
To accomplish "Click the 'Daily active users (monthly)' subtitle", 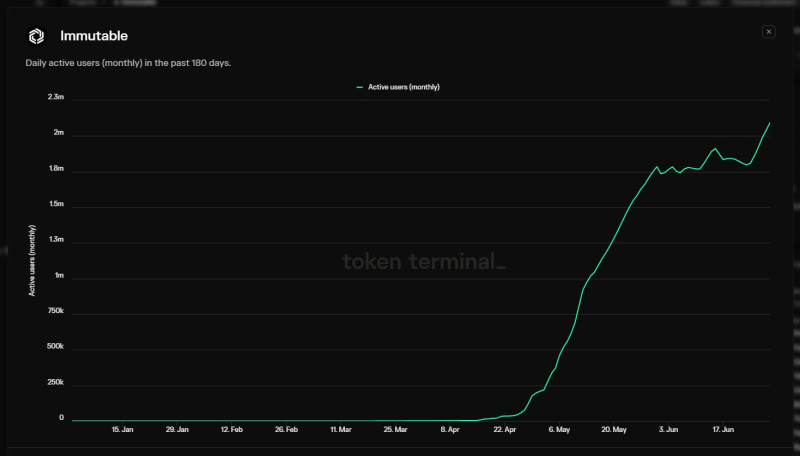I will (128, 63).
